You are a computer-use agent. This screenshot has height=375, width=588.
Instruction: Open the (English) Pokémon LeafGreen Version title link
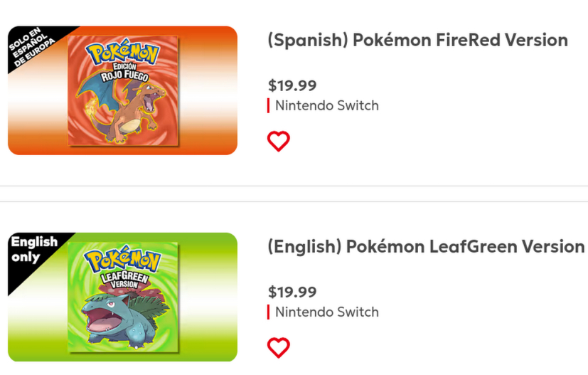pyautogui.click(x=426, y=247)
